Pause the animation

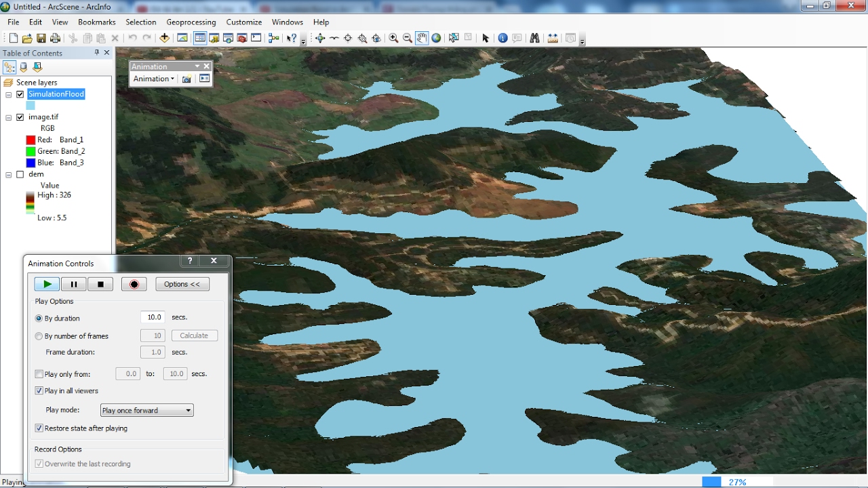(x=74, y=284)
